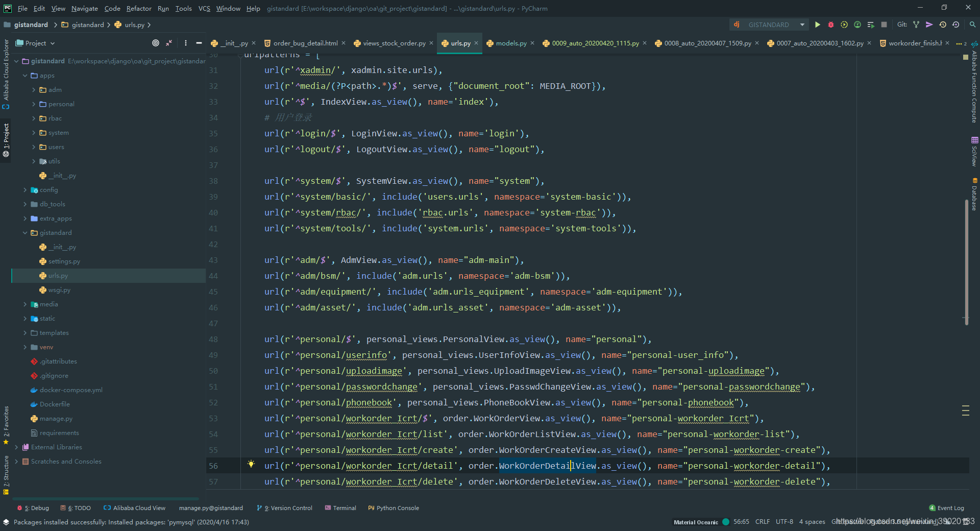Select wsgi.py in project tree

point(59,290)
